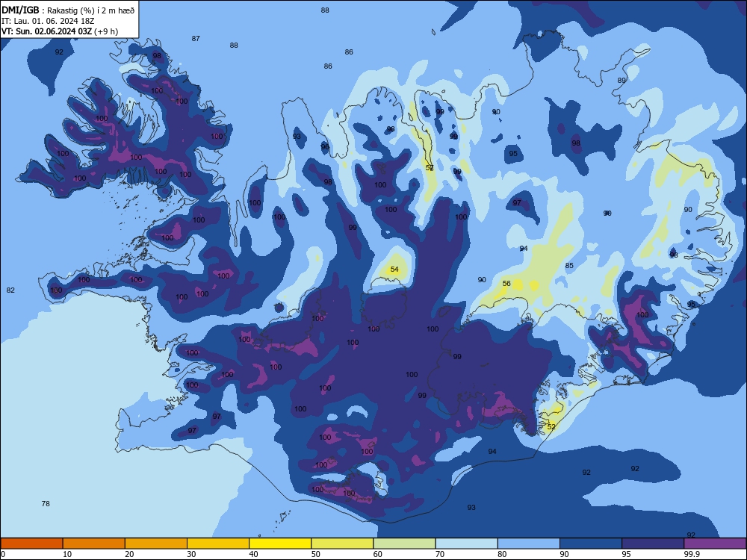Click the 70–80 pale blue legend swatch
The height and width of the screenshot is (560, 747).
click(467, 544)
